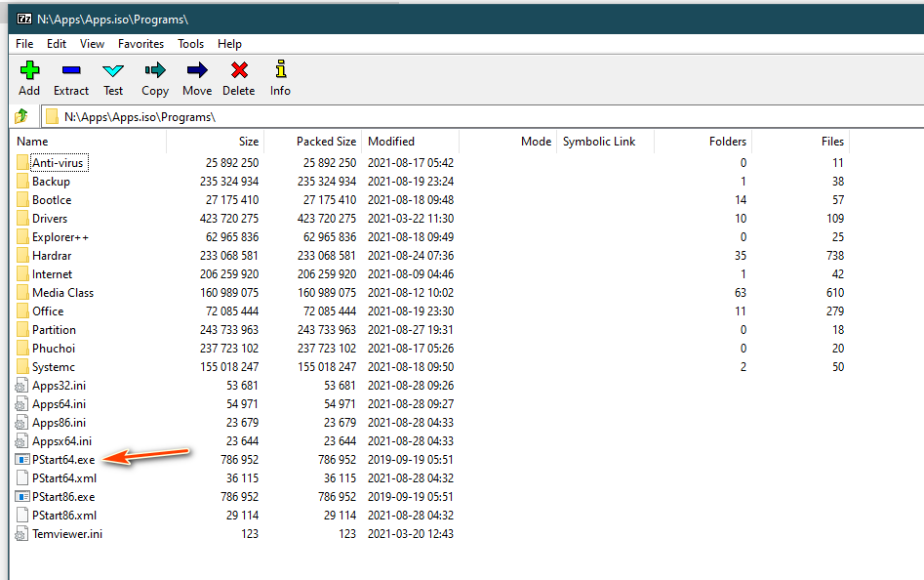Click the Apps32.ini file icon
The width and height of the screenshot is (924, 580).
tap(21, 386)
